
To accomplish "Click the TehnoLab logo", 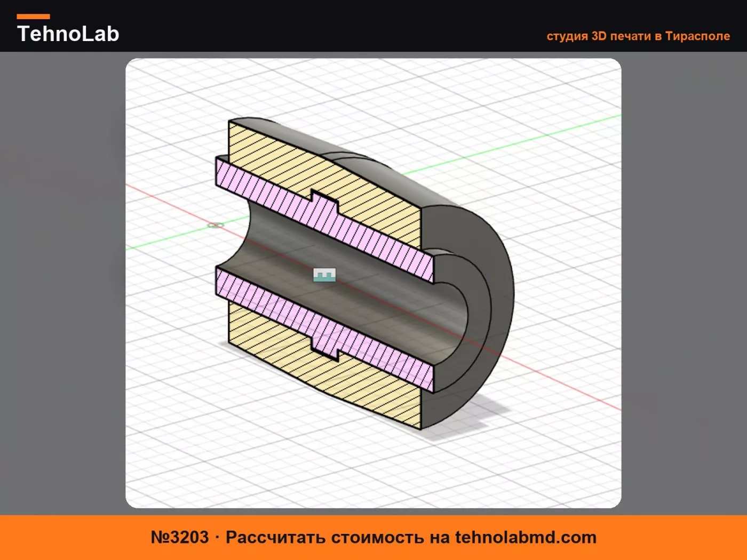I will pyautogui.click(x=68, y=29).
